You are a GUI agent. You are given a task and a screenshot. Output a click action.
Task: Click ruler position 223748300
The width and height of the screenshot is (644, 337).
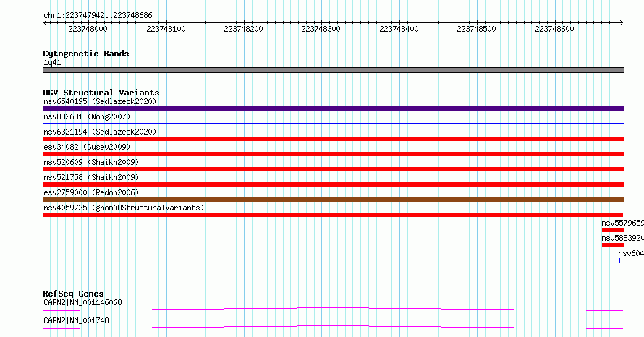321,29
